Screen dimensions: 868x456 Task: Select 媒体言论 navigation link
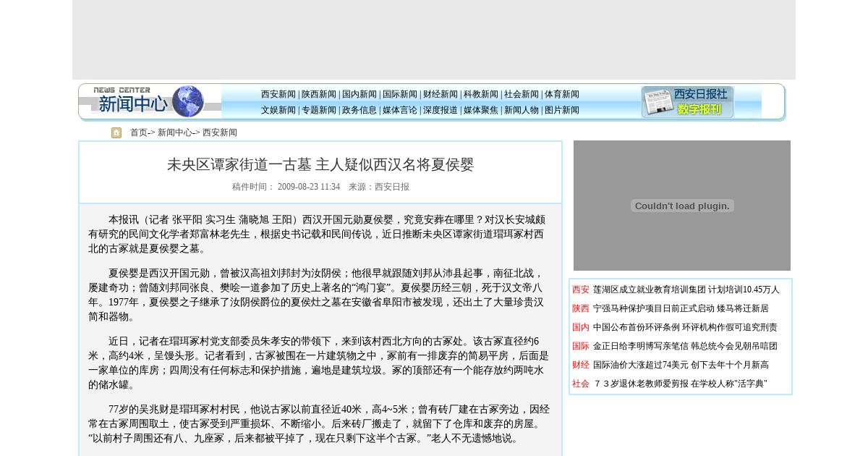(x=400, y=110)
